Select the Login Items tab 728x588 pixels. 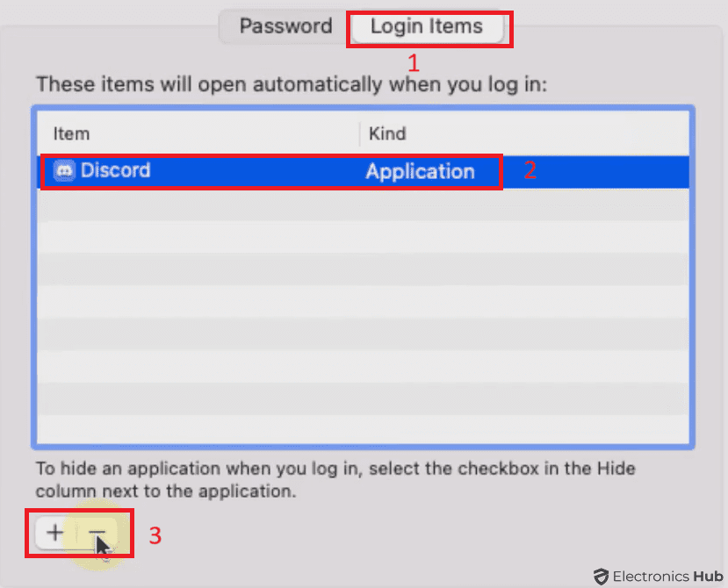[x=427, y=26]
